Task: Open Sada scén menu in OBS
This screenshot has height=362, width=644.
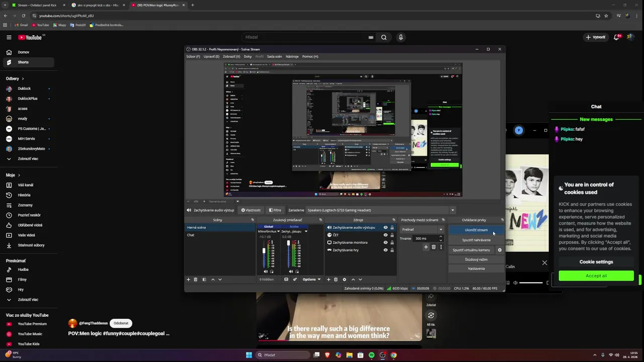Action: pyautogui.click(x=274, y=56)
